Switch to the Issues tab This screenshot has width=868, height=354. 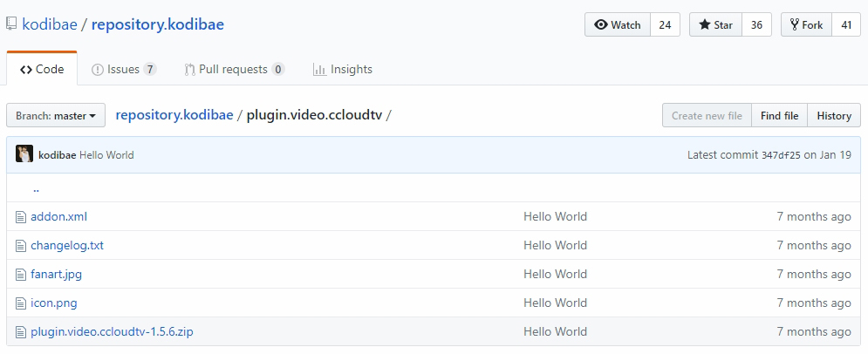124,69
